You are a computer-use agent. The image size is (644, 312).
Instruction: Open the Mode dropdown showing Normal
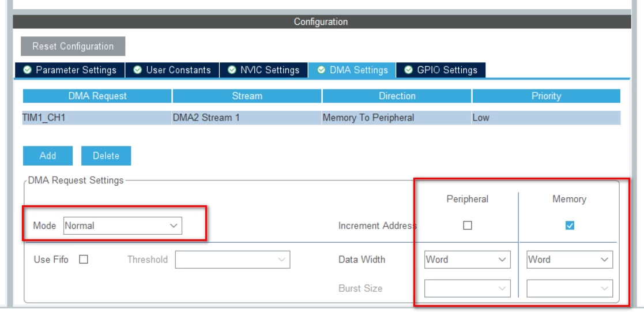(123, 225)
